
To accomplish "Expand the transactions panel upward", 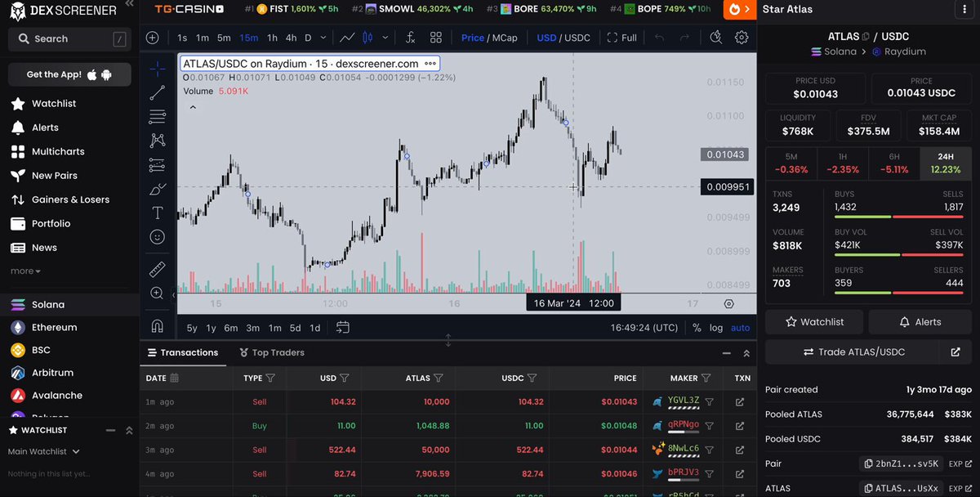I will click(746, 353).
